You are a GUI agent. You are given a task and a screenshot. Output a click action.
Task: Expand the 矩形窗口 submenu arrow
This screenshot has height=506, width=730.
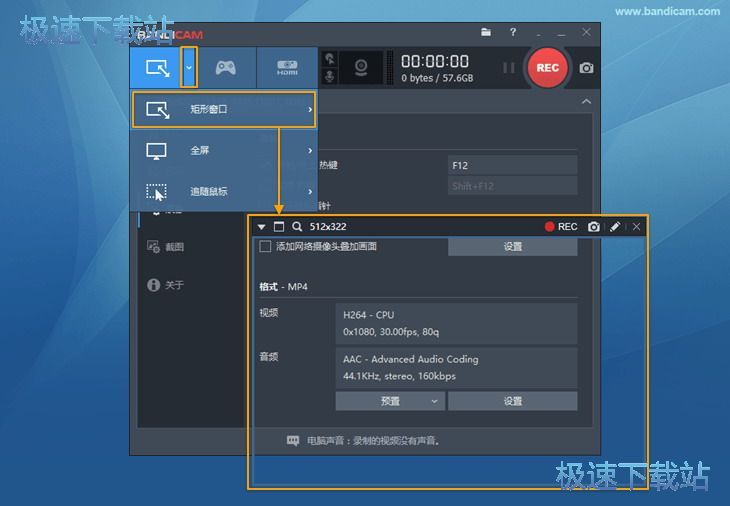point(310,109)
